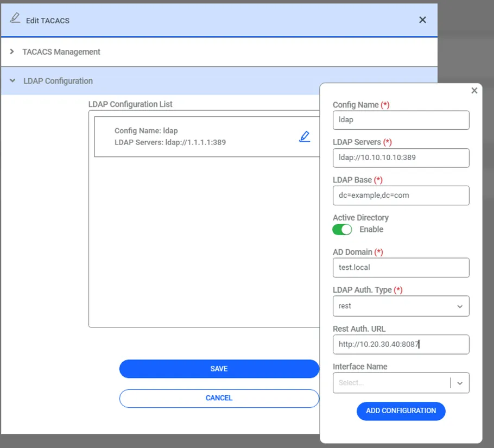494x448 pixels.
Task: Click the pencil icon beside Edit TACACS title
Action: 15,18
